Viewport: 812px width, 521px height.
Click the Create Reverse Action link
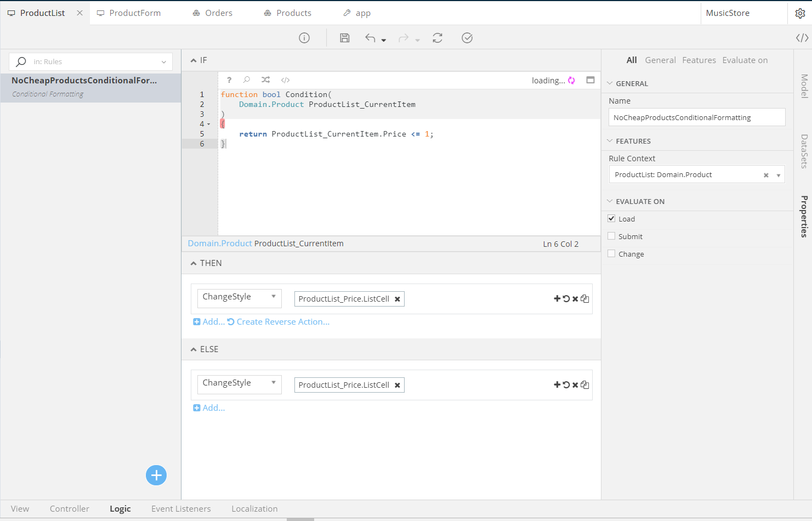click(x=282, y=322)
